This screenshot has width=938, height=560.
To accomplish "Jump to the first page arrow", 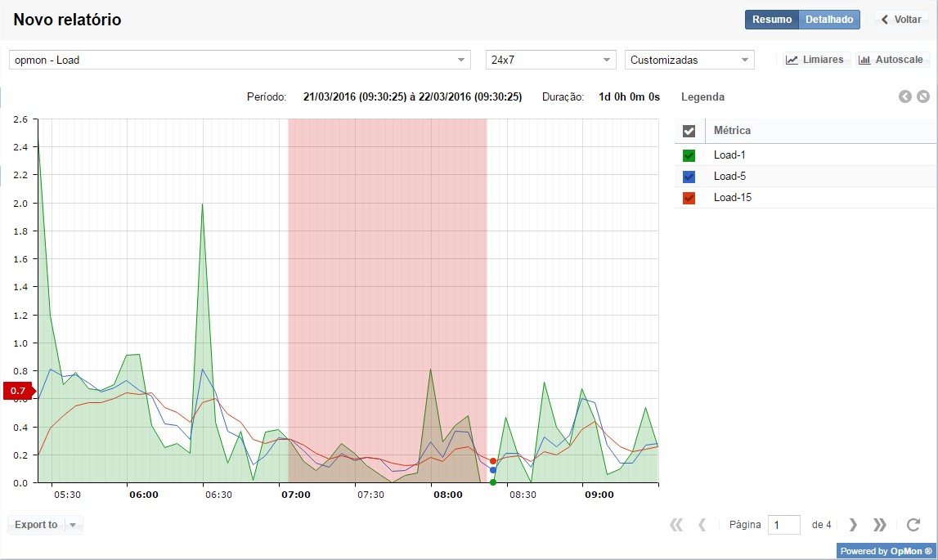I will click(x=675, y=525).
